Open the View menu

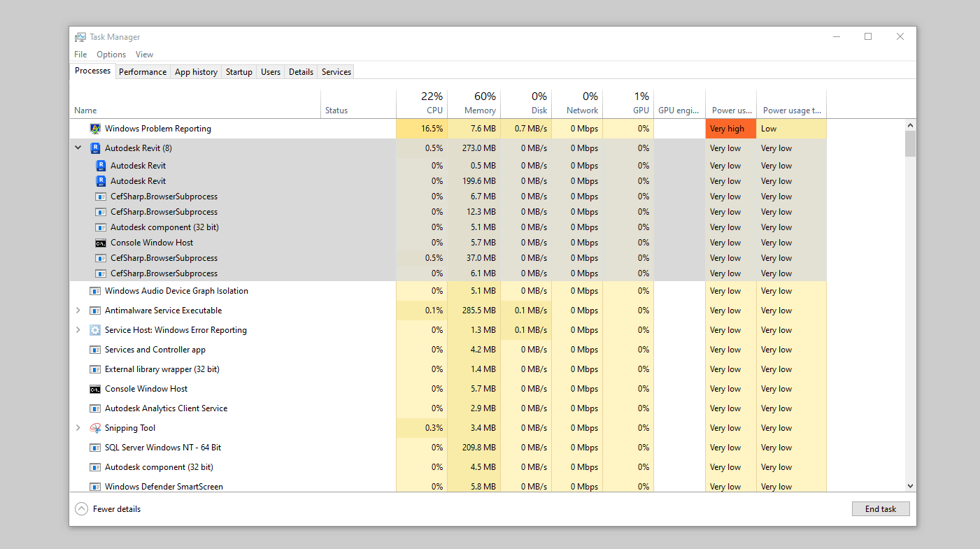click(144, 54)
